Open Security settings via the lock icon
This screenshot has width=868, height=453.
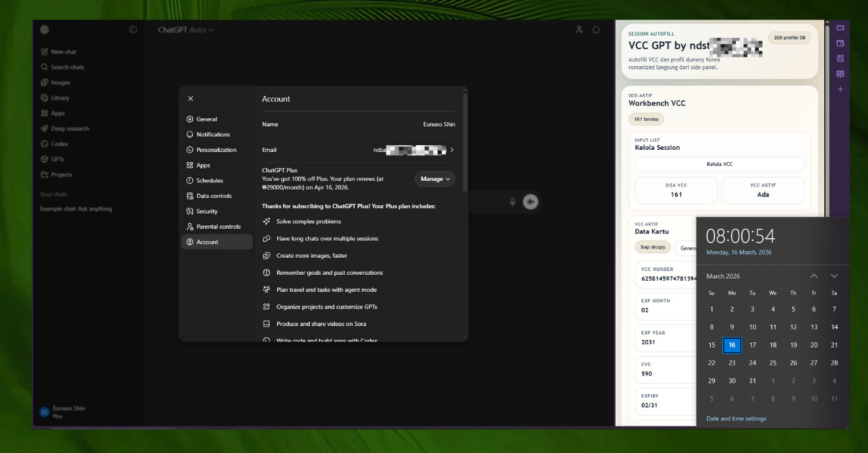pos(190,211)
